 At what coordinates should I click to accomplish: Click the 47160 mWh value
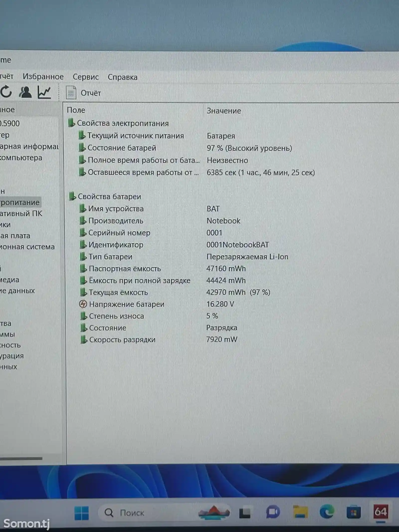tap(226, 268)
